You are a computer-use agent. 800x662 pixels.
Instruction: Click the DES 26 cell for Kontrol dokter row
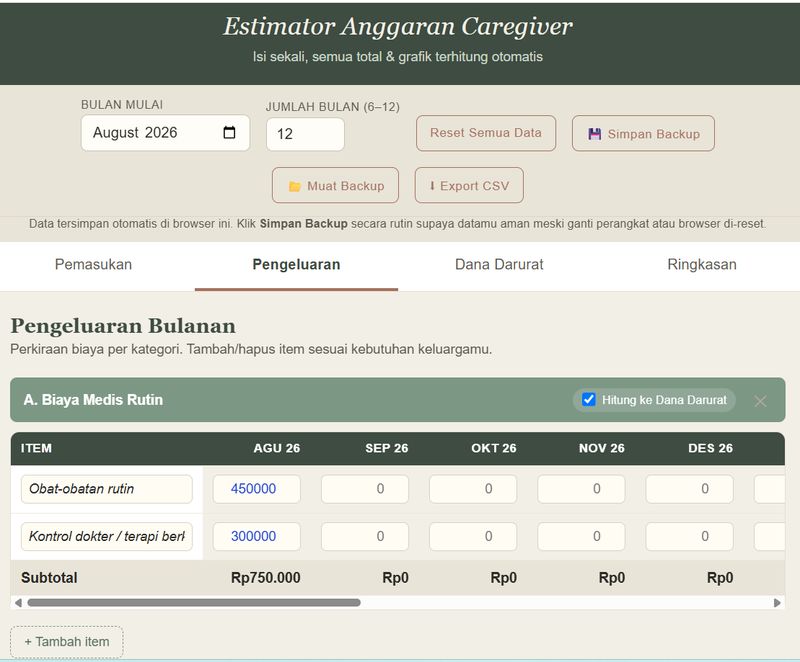689,537
